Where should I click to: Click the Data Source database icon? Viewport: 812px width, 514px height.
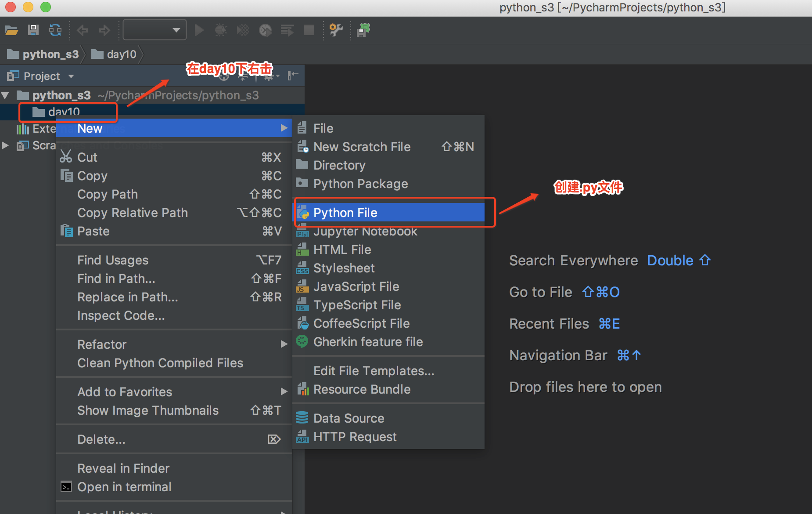pyautogui.click(x=302, y=417)
